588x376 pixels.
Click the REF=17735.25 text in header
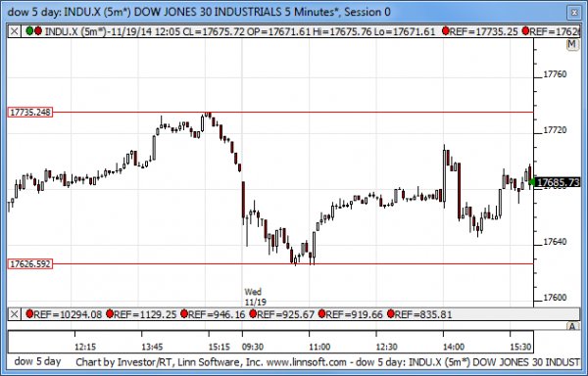[483, 31]
